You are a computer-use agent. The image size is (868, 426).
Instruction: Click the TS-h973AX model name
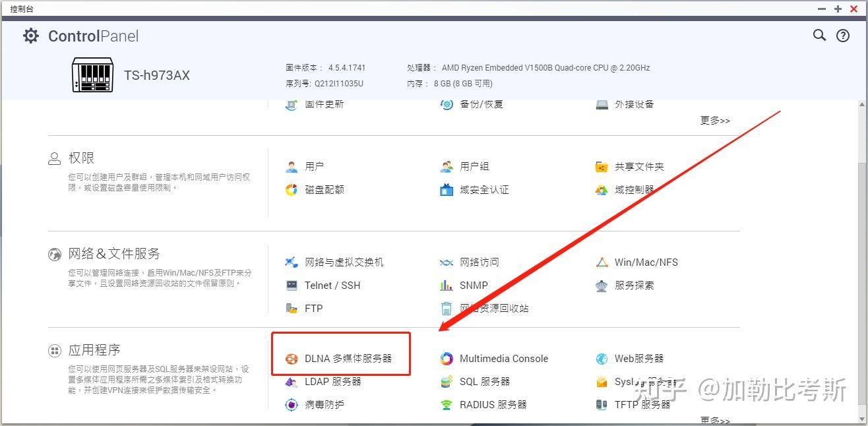[x=157, y=75]
